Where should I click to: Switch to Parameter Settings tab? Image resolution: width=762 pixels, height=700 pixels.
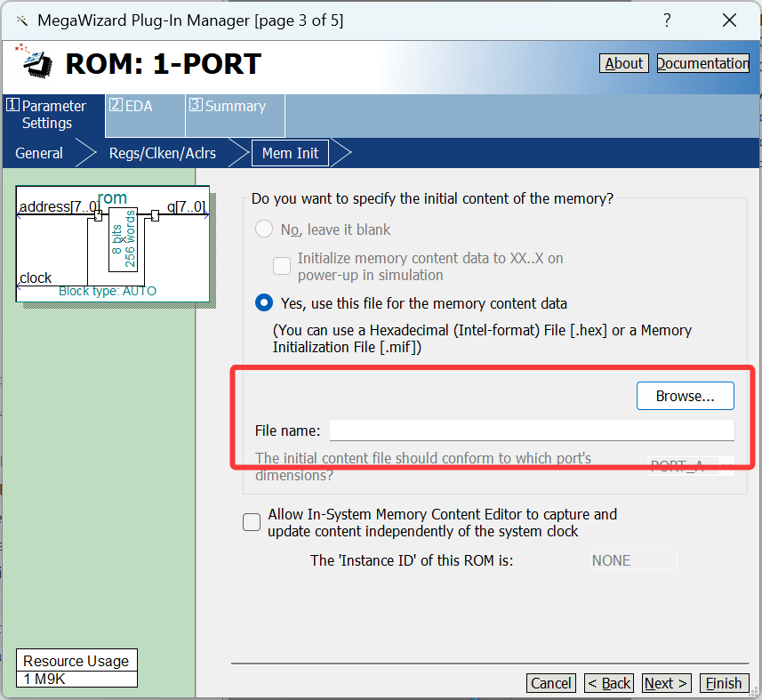click(x=53, y=116)
